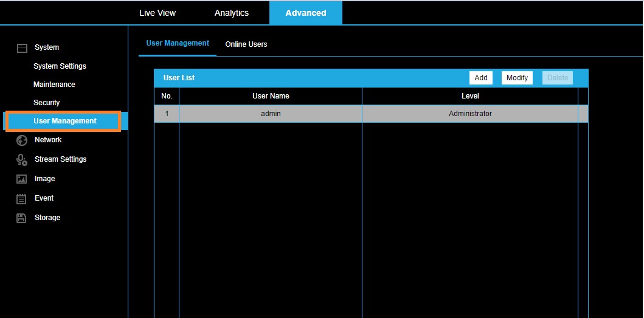This screenshot has height=318, width=644.
Task: Select the Advanced tab
Action: click(306, 13)
